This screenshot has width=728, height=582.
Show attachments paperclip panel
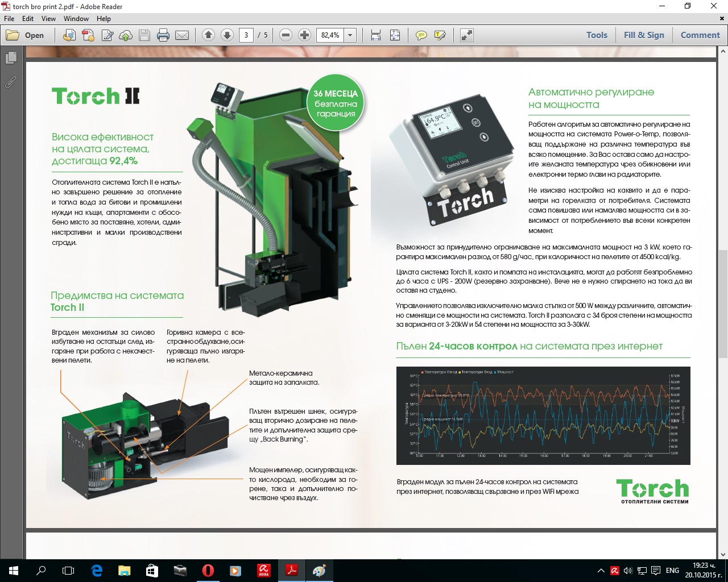11,82
